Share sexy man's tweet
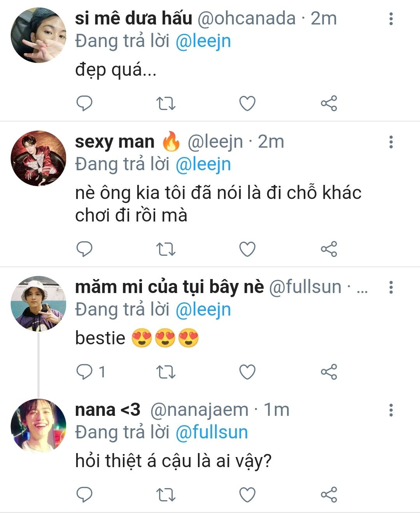Screen dimensions: 420x513 pyautogui.click(x=329, y=249)
